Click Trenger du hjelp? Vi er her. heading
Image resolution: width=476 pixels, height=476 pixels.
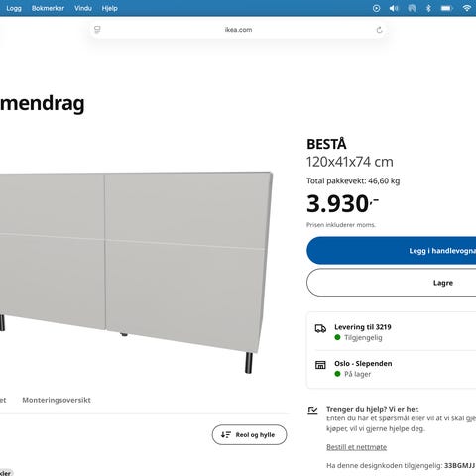coord(373,409)
